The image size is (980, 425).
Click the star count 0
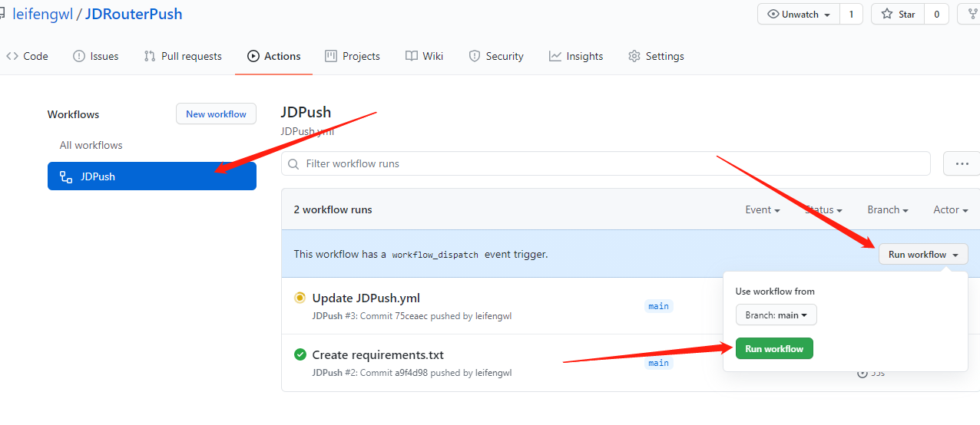(937, 15)
